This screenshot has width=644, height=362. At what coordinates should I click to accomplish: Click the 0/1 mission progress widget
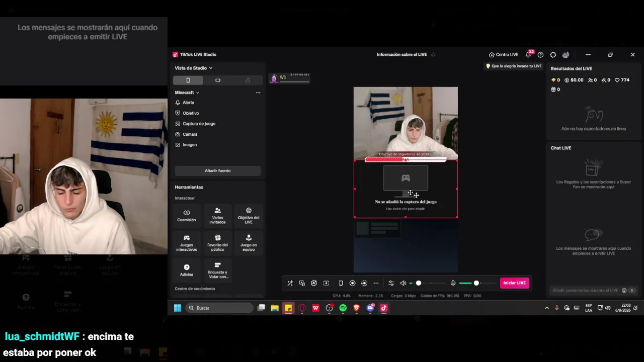point(290,78)
